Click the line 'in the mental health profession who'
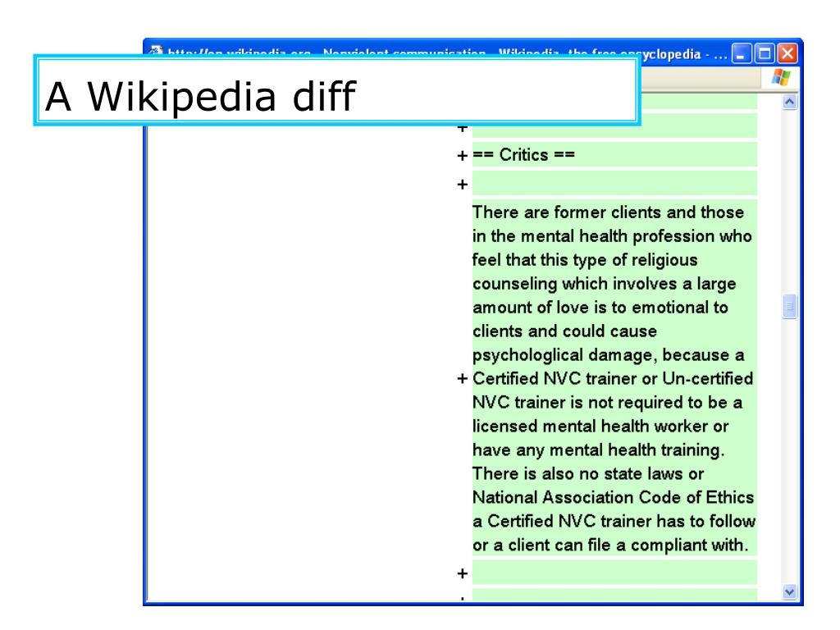Screen dimensions: 840x630 click(x=612, y=236)
